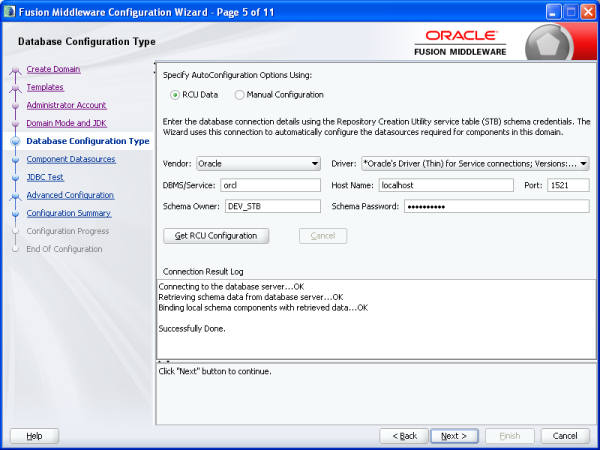600x450 pixels.
Task: Jump to the JDBC Test step
Action: [46, 177]
